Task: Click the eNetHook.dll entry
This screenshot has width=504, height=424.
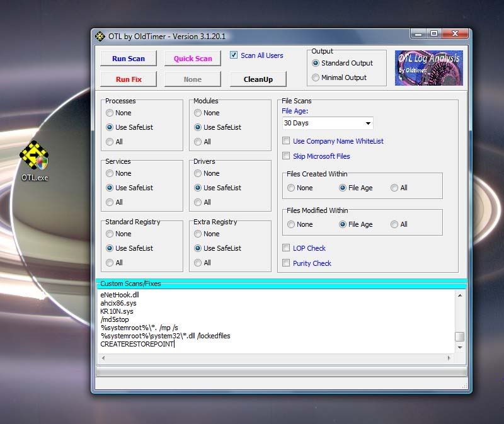Action: coord(120,295)
